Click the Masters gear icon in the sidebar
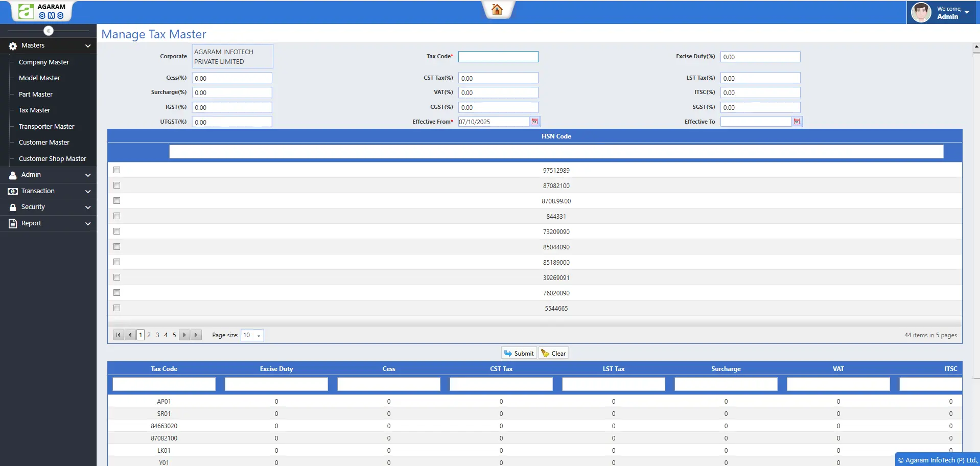The image size is (980, 466). pyautogui.click(x=11, y=46)
